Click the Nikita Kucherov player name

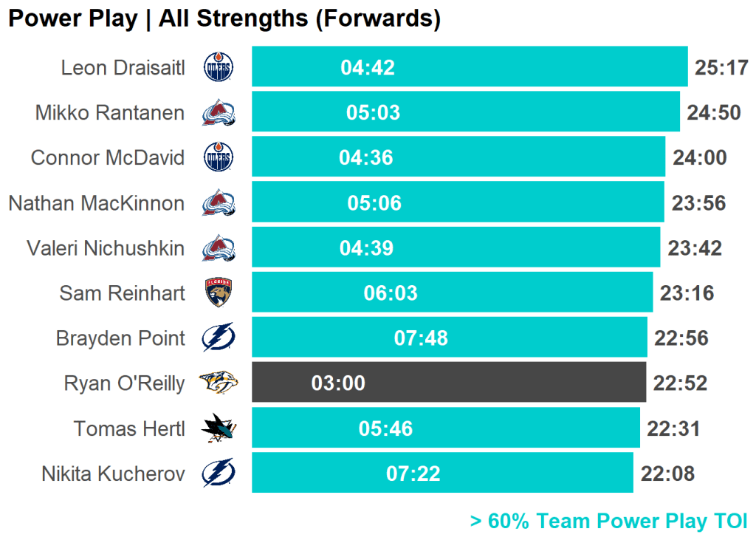113,474
